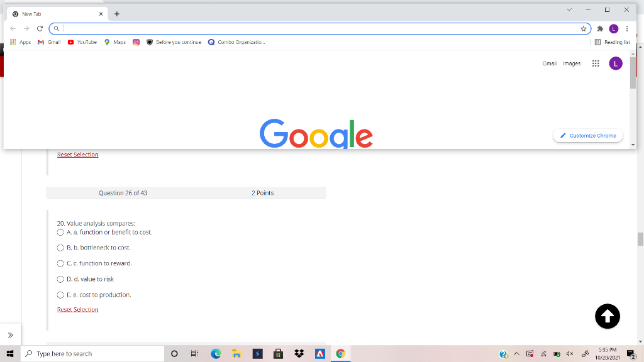This screenshot has width=644, height=362.
Task: Show hidden icons in system tray
Action: [516, 353]
